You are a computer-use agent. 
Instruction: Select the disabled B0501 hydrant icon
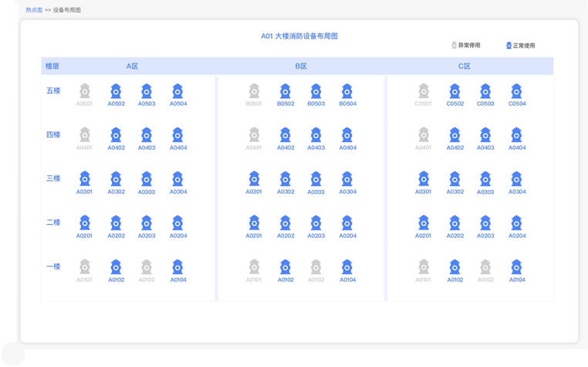(x=254, y=91)
